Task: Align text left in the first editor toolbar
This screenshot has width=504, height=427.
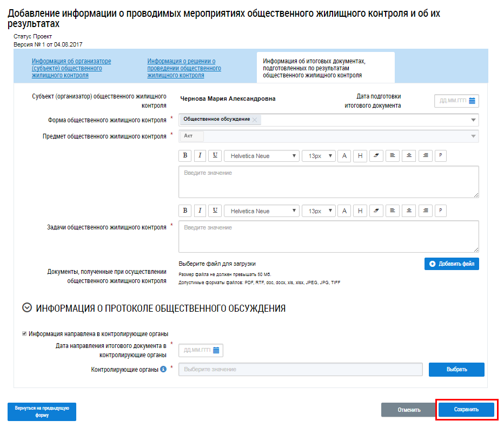Action: point(393,156)
